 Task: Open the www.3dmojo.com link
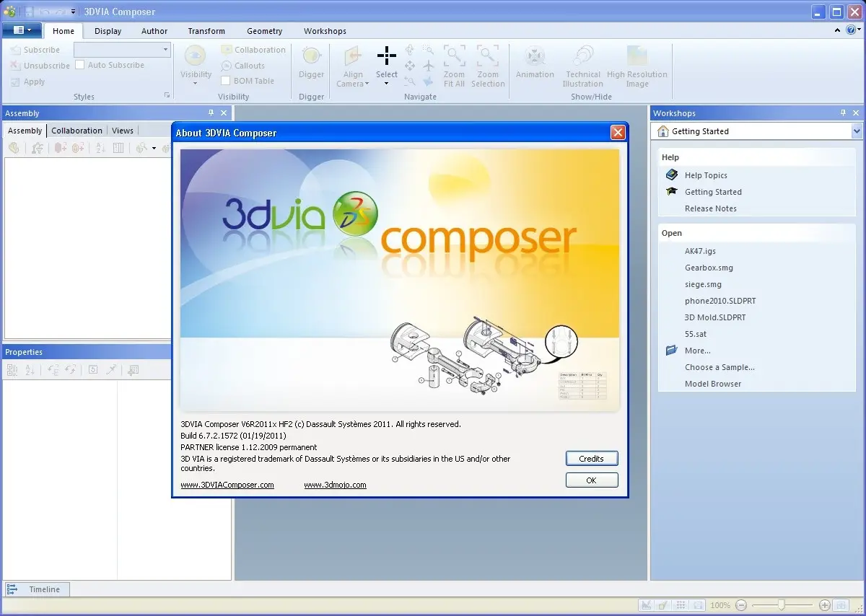pos(335,485)
